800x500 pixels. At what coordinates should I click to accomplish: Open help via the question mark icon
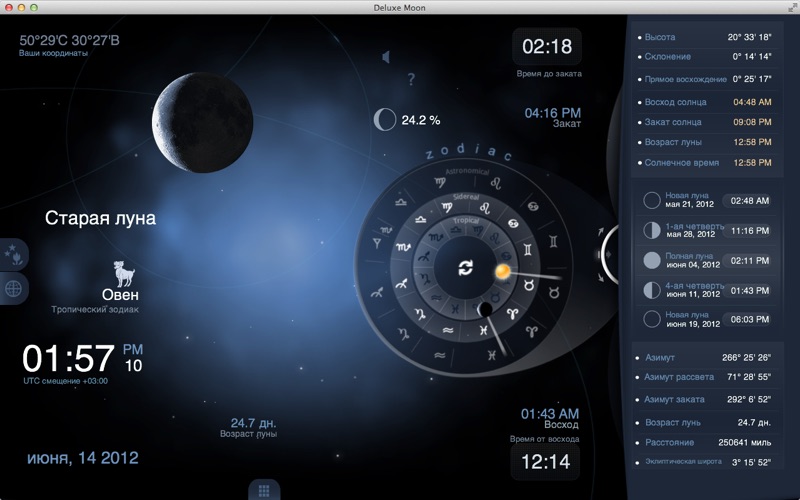411,79
